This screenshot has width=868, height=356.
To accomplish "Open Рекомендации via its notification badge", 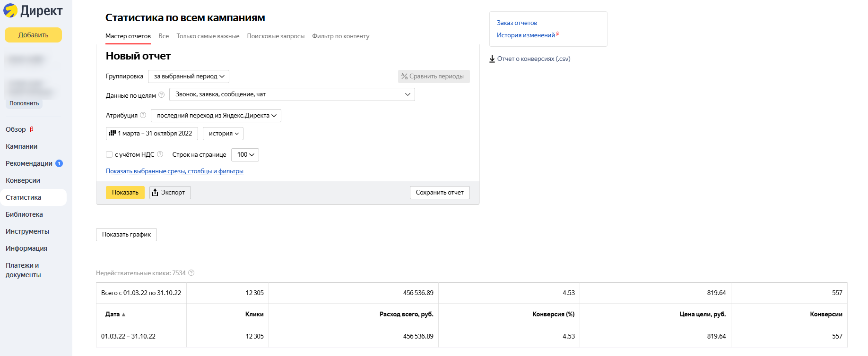I will pos(59,163).
